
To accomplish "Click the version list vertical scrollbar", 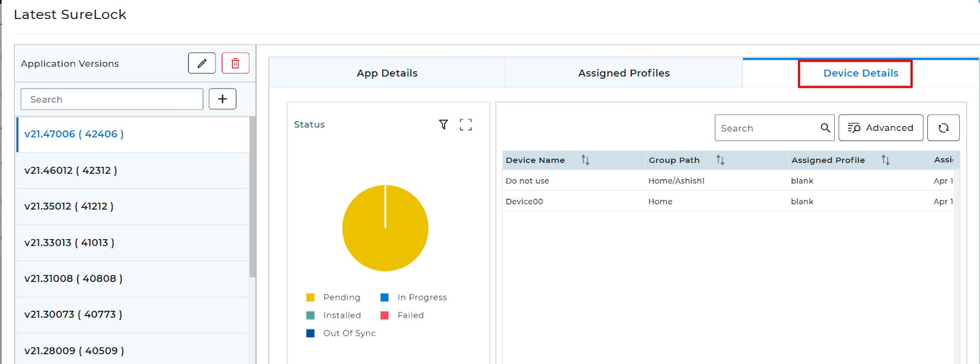I will click(252, 197).
